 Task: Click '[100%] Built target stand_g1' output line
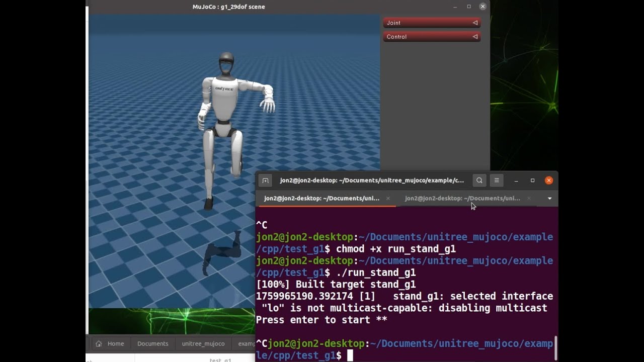pyautogui.click(x=336, y=285)
